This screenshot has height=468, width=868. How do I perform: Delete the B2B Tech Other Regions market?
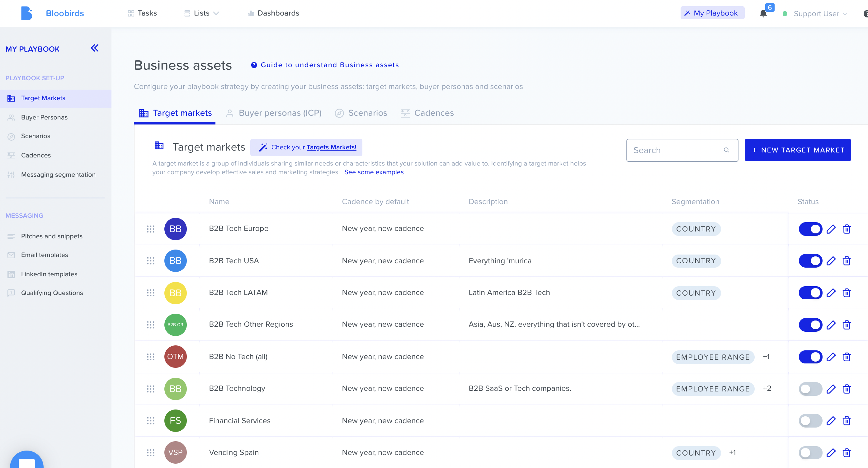(847, 325)
